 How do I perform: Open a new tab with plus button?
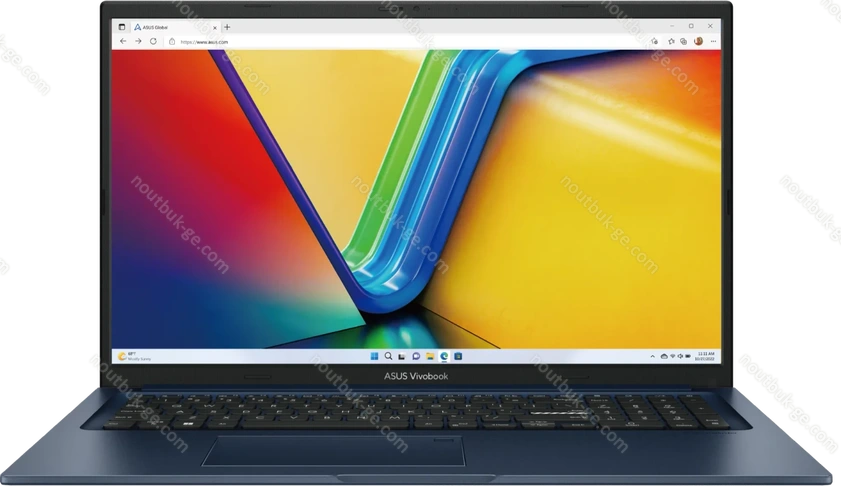point(227,26)
